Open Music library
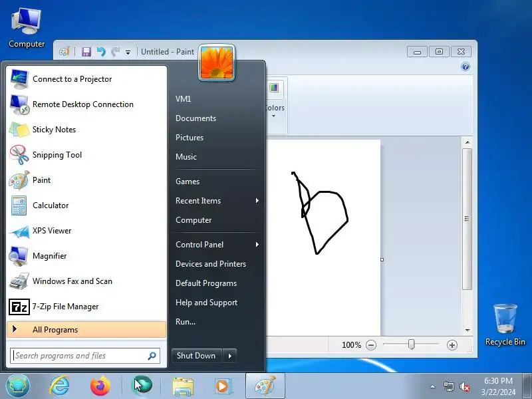Viewport: 532px width, 399px height. point(186,157)
